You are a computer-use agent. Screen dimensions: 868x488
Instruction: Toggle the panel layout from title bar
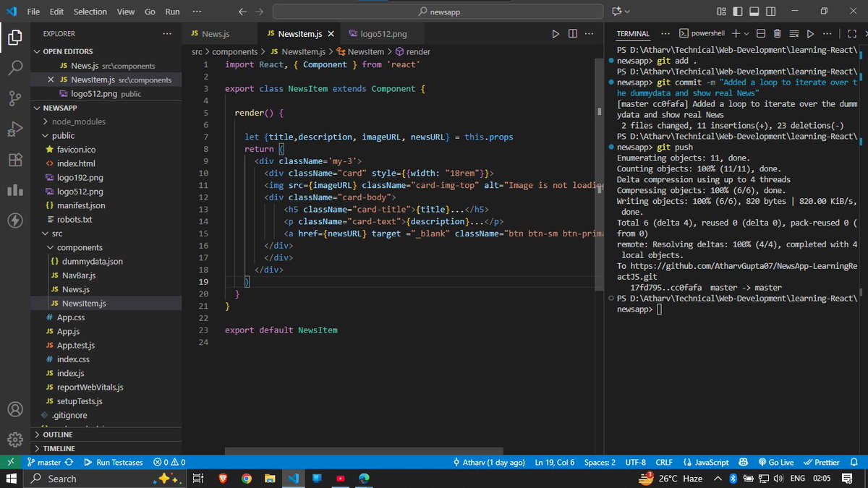[754, 11]
